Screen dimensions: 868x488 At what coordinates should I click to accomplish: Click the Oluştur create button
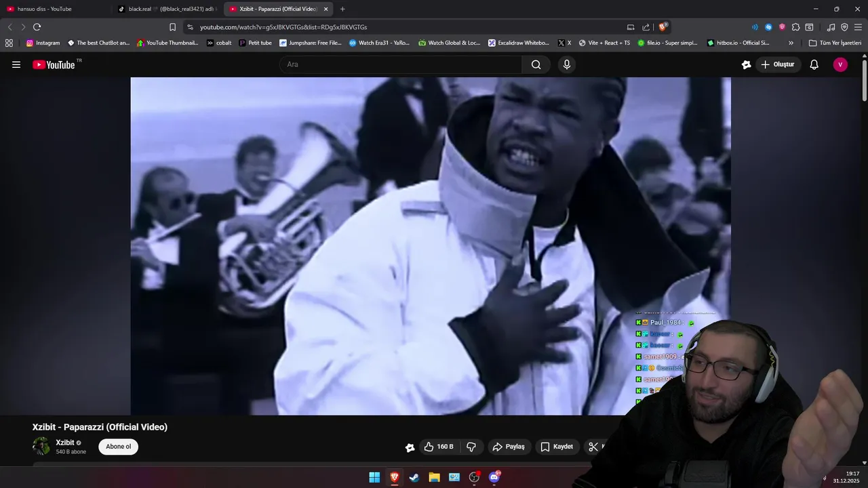(778, 64)
